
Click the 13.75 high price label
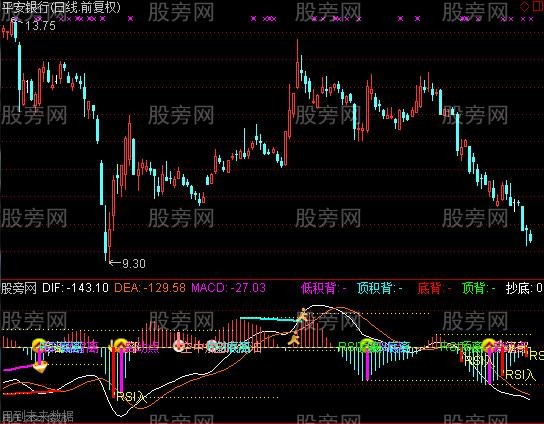[40, 26]
